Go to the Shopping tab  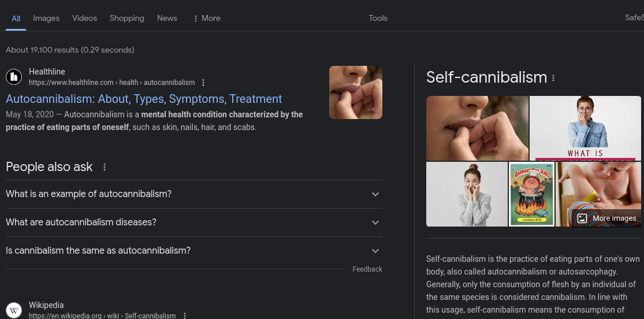[127, 18]
